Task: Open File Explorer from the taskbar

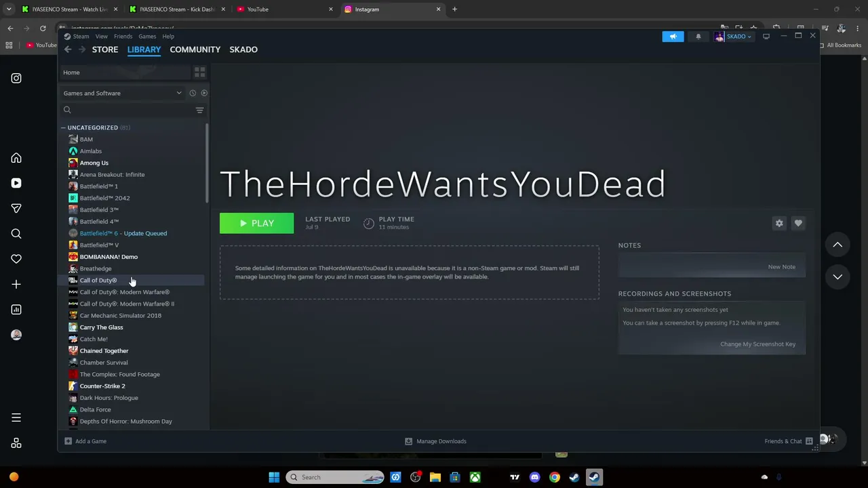Action: point(435,477)
